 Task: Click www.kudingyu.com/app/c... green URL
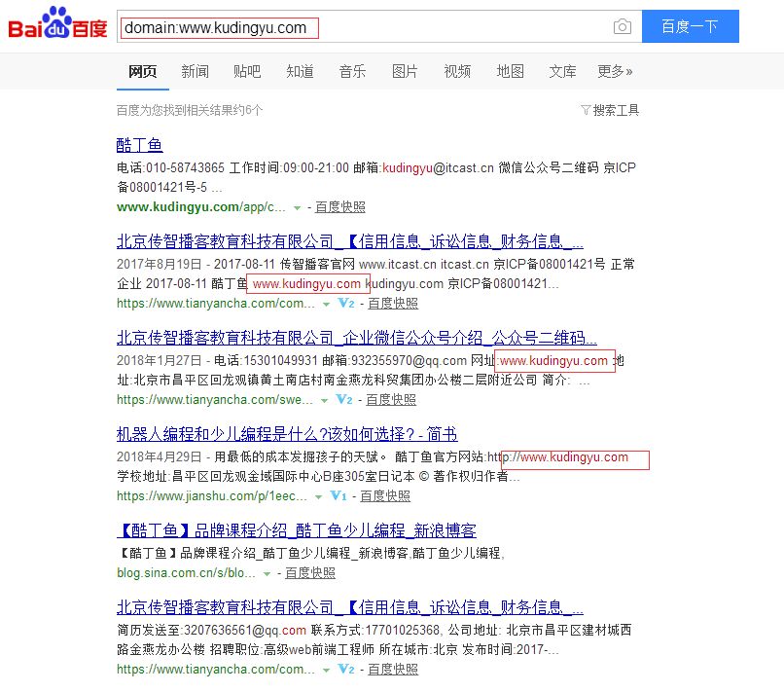coord(201,206)
